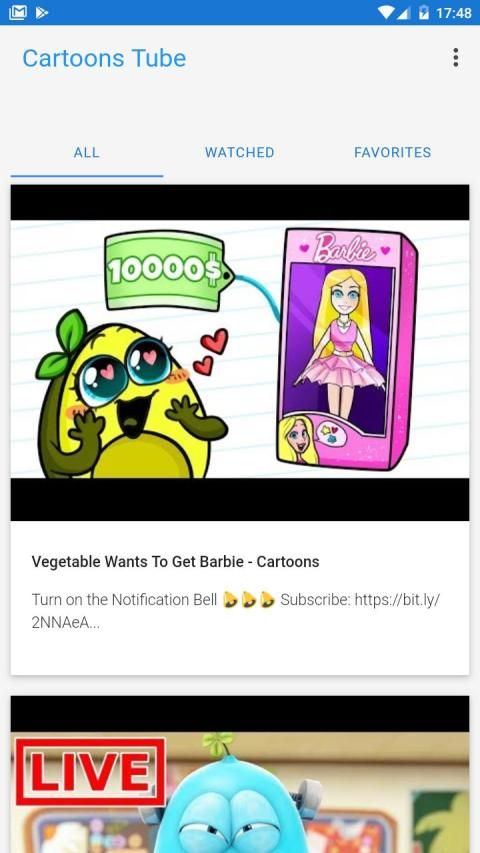
Task: Switch to the ALL tab
Action: coord(87,152)
